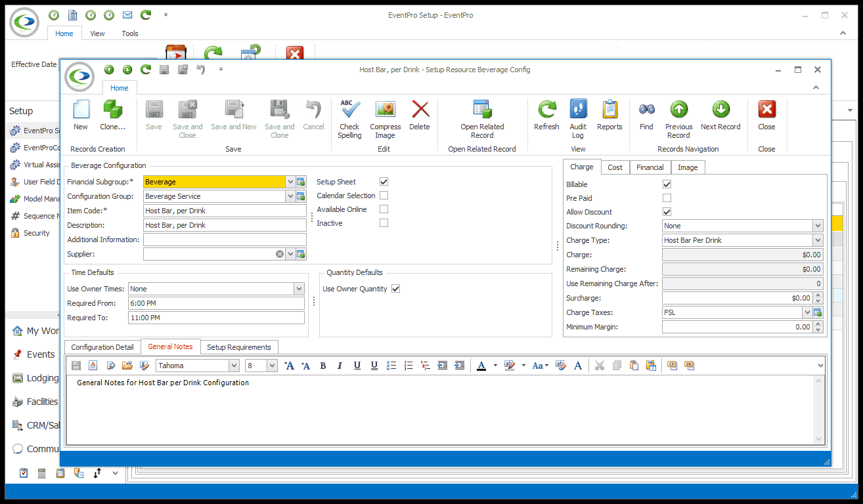Apply underline in notes editor toolbar
Screen dimensions: 863x504
357,366
